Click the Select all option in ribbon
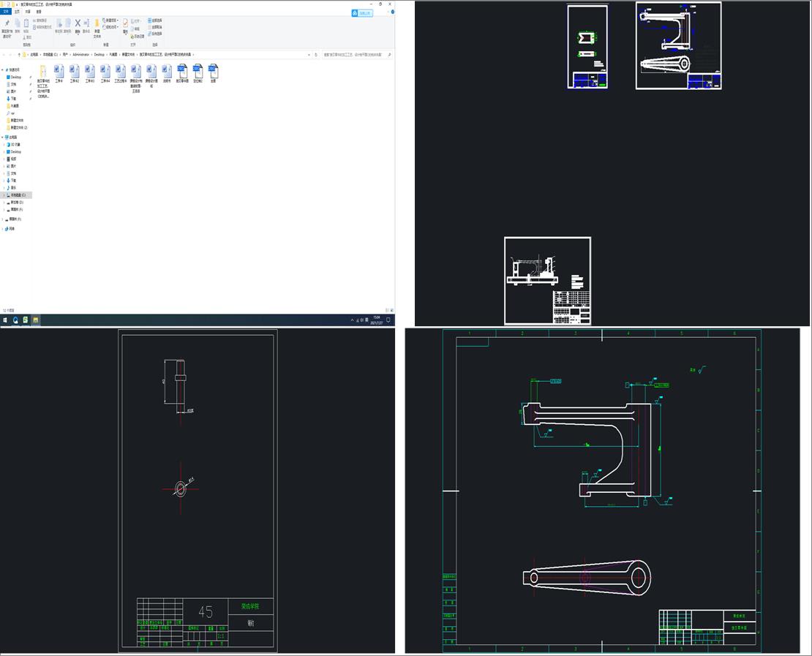 156,20
